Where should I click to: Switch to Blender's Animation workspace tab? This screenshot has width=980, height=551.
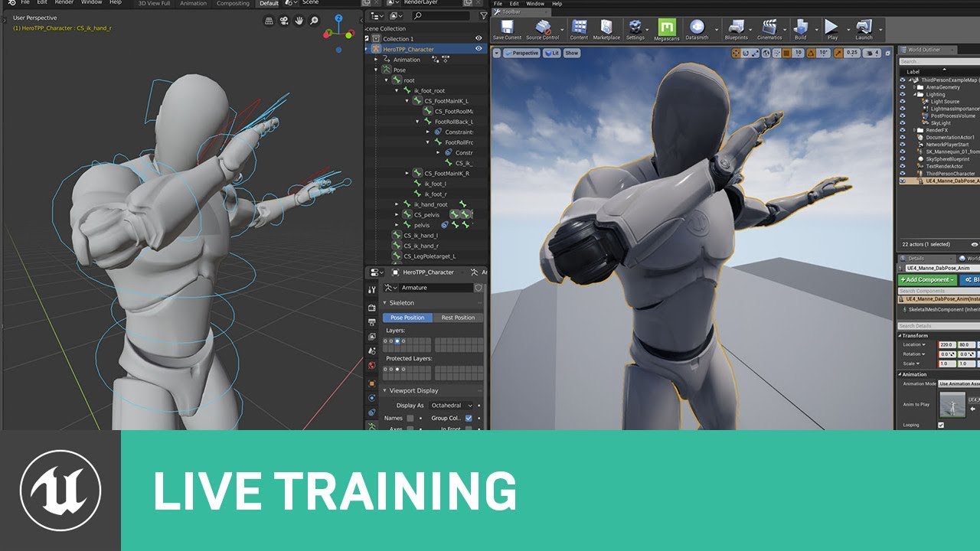point(193,3)
